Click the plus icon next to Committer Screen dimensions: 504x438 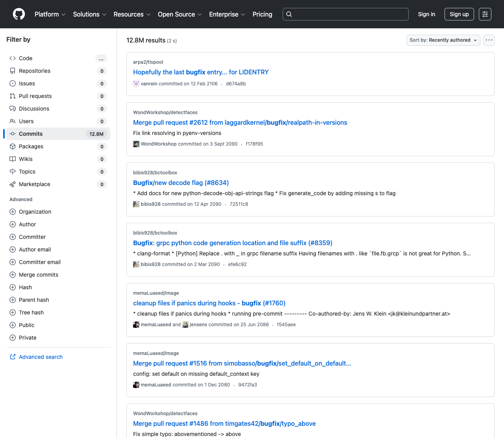13,237
